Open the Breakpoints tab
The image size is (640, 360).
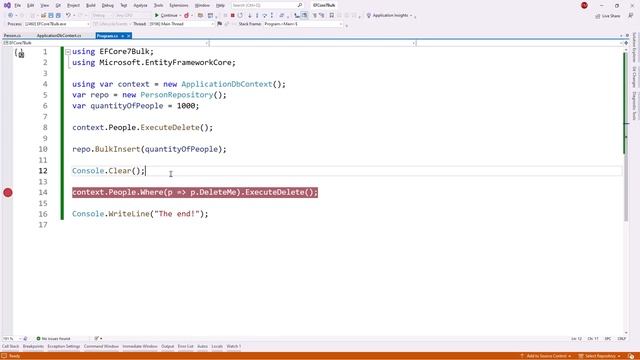(33, 347)
